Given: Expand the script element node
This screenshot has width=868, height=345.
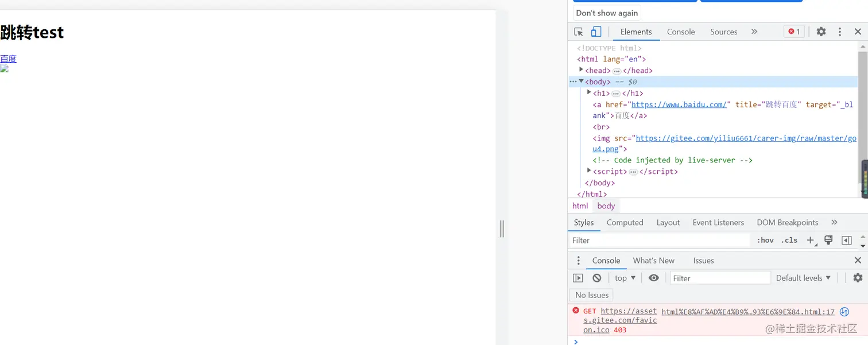Looking at the screenshot, I should 589,170.
